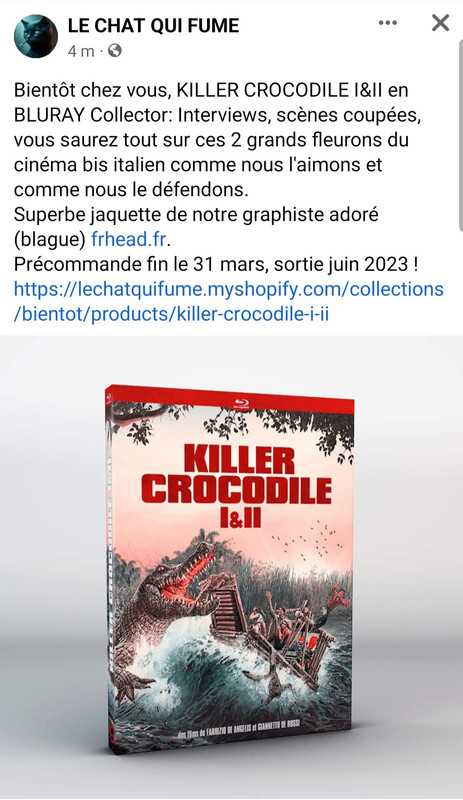Open the LE CHAT QUI FUME page name
This screenshot has width=463, height=800.
[x=153, y=25]
